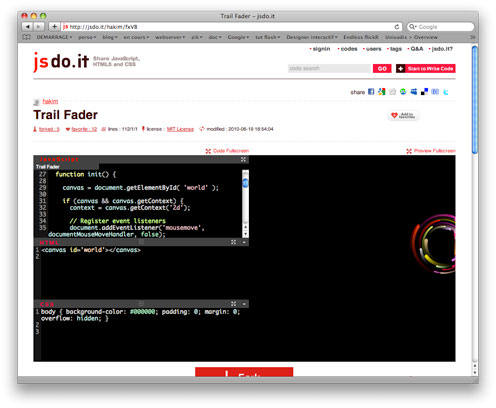This screenshot has width=496, height=408.
Task: Open the bookmarks book icon
Action: 26,37
